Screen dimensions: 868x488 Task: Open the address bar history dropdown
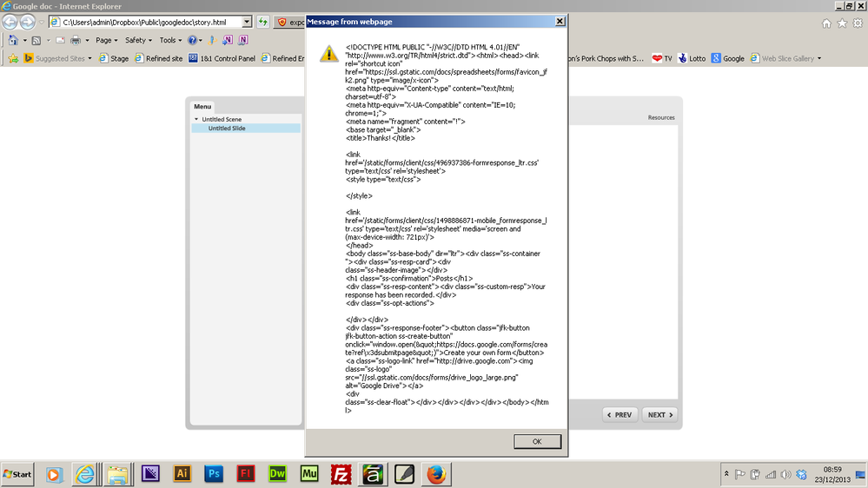pos(247,22)
